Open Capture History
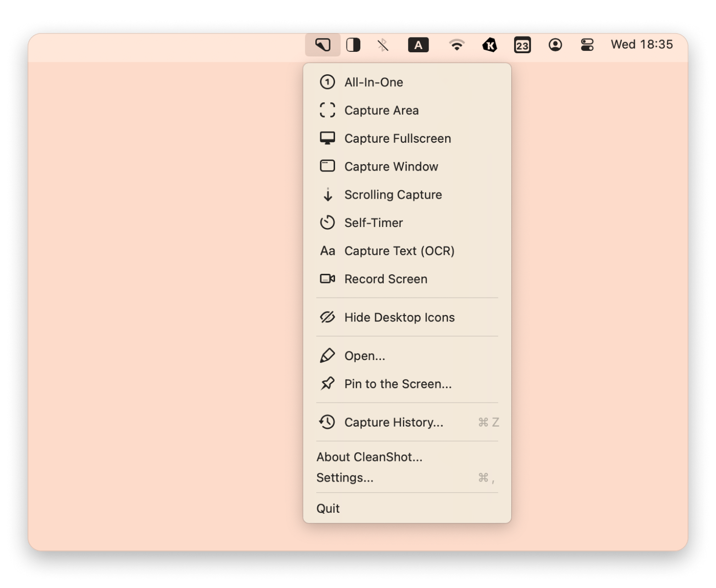This screenshot has height=588, width=716. (x=393, y=422)
